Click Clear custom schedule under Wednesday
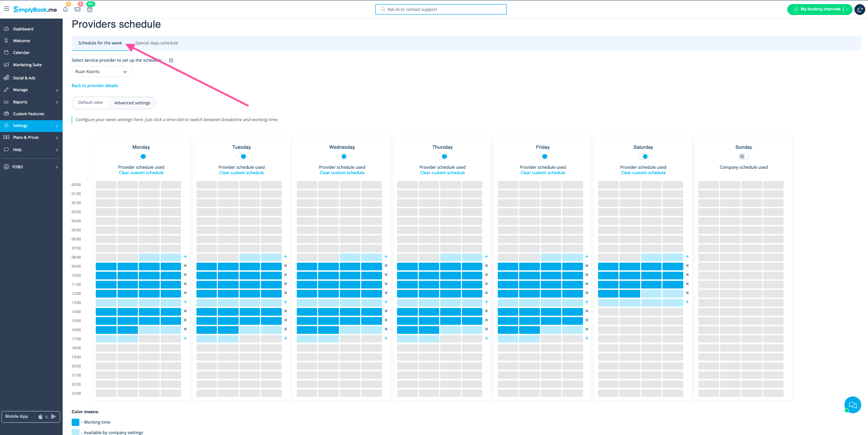868x435 pixels. tap(342, 173)
